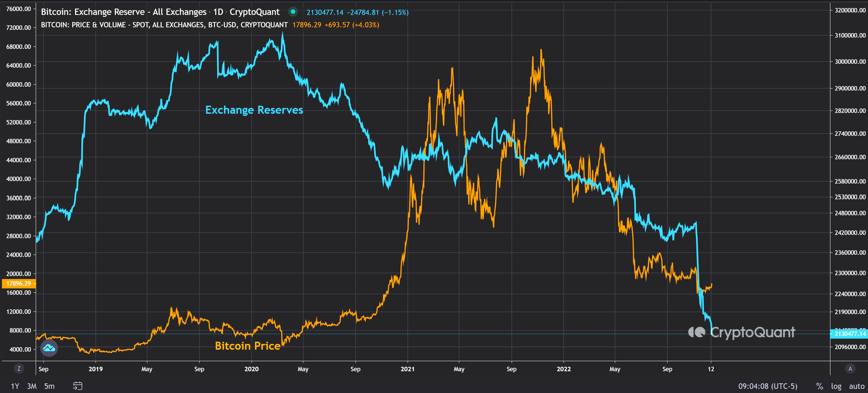Click the cyan 2130477.14 reserve axis label
The image size is (868, 393).
pyautogui.click(x=850, y=334)
